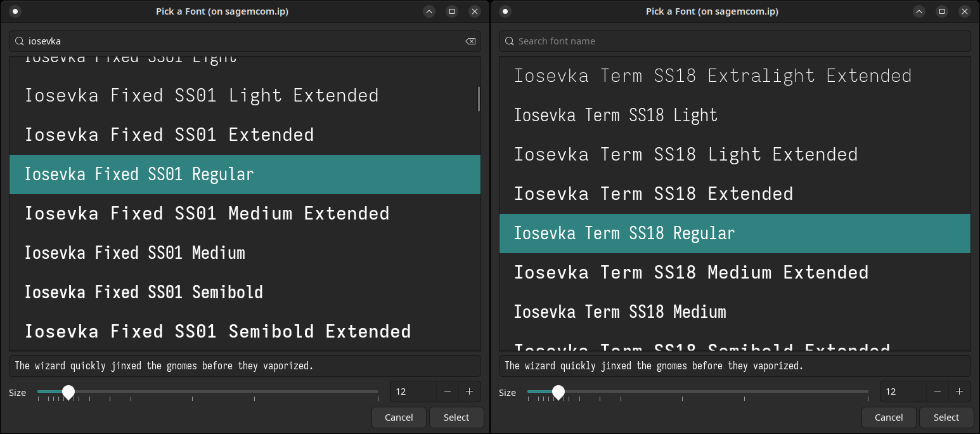Choose Iosevka Term SS18 Extralight Extended font
Image resolution: width=980 pixels, height=434 pixels.
[x=712, y=76]
